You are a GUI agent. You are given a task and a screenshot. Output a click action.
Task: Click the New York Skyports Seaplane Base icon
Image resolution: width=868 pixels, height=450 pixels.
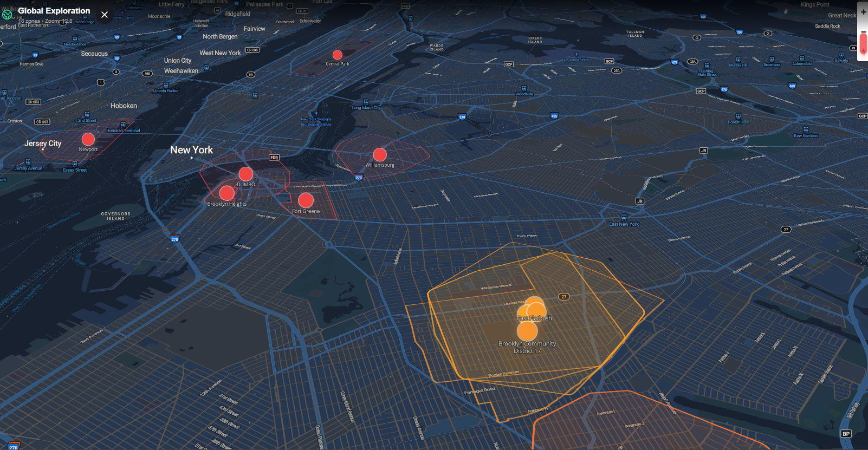(x=316, y=113)
